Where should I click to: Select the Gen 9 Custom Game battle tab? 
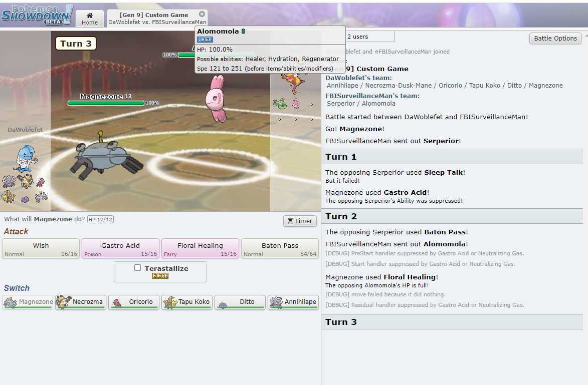[x=157, y=18]
